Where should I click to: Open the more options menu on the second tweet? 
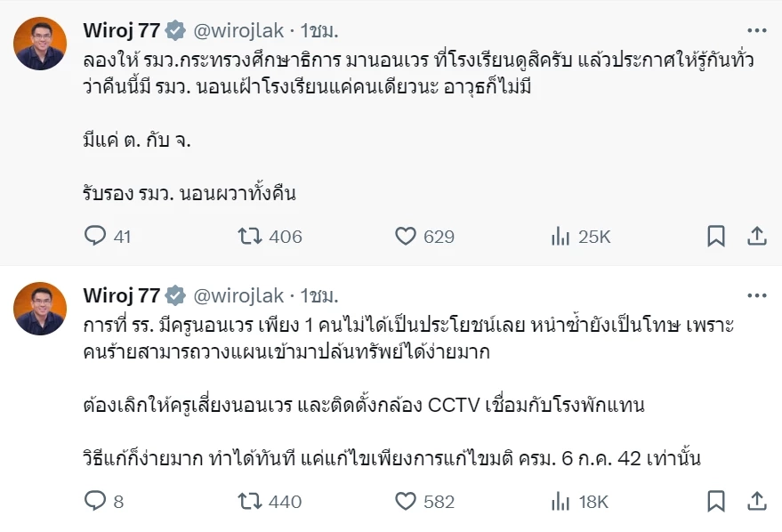tap(759, 294)
